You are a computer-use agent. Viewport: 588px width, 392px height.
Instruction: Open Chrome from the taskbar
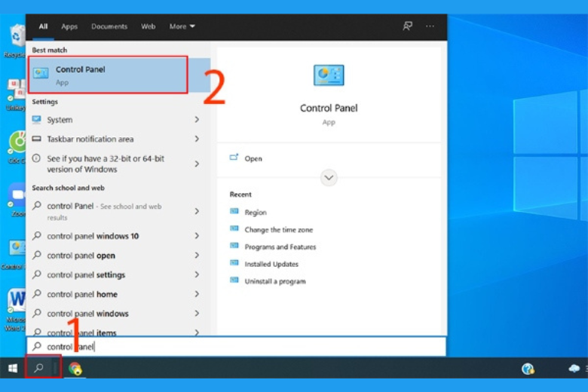[x=75, y=369]
